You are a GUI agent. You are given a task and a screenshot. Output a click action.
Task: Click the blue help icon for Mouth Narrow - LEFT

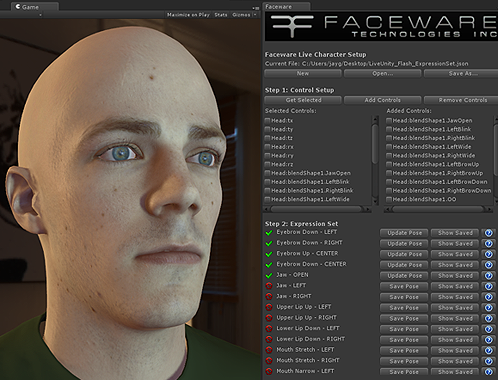(488, 372)
